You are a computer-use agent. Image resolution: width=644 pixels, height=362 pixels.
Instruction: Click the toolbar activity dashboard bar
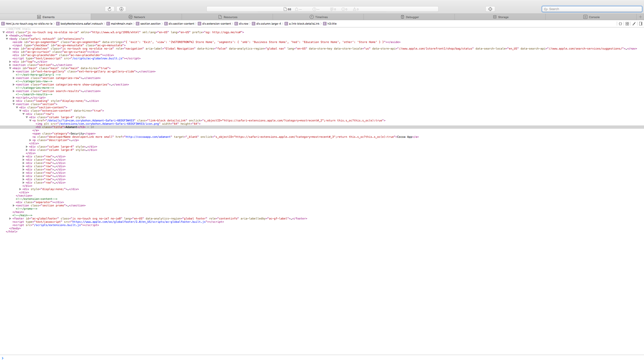322,9
